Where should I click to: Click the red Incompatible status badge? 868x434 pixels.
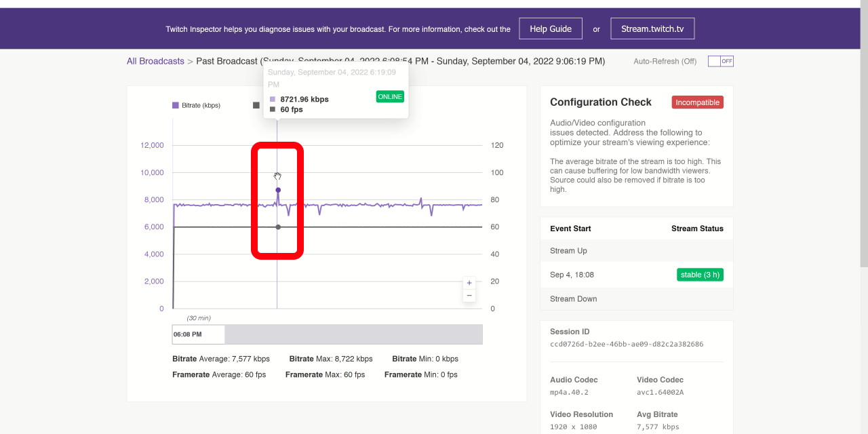coord(697,102)
